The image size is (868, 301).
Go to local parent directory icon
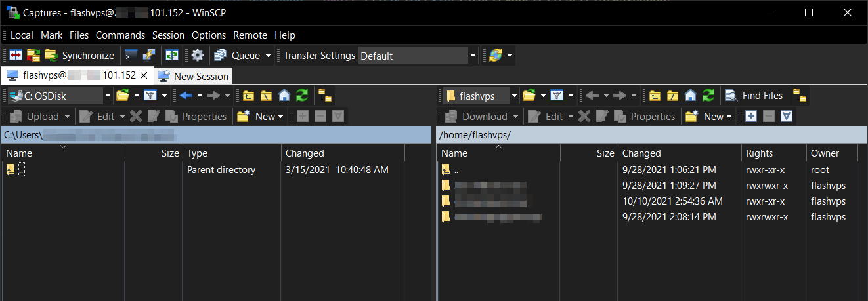[x=248, y=96]
